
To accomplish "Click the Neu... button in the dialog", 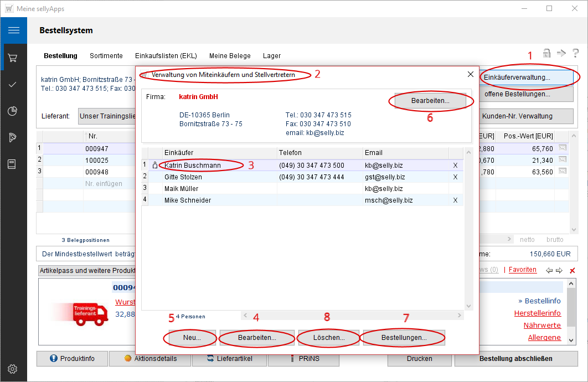I will [192, 338].
